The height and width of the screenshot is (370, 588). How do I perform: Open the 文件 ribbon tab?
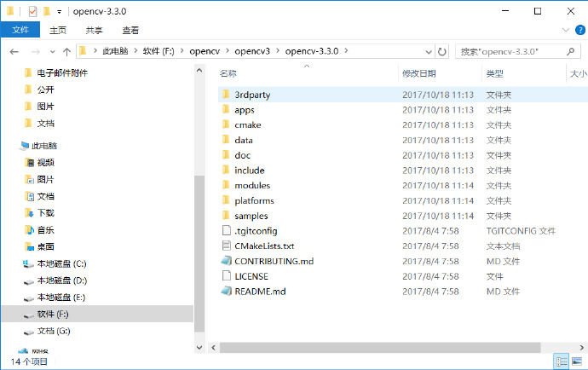click(20, 30)
